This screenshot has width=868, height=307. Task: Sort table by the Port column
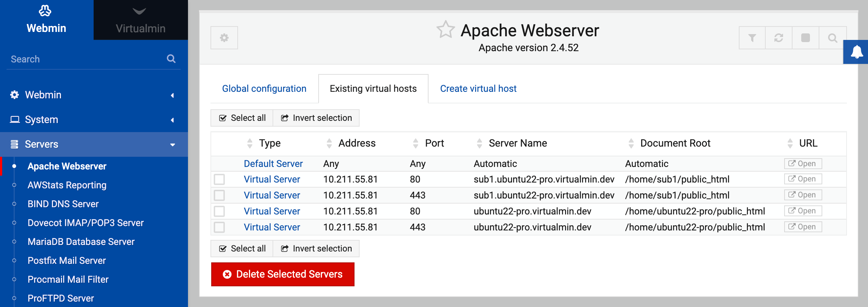click(434, 143)
